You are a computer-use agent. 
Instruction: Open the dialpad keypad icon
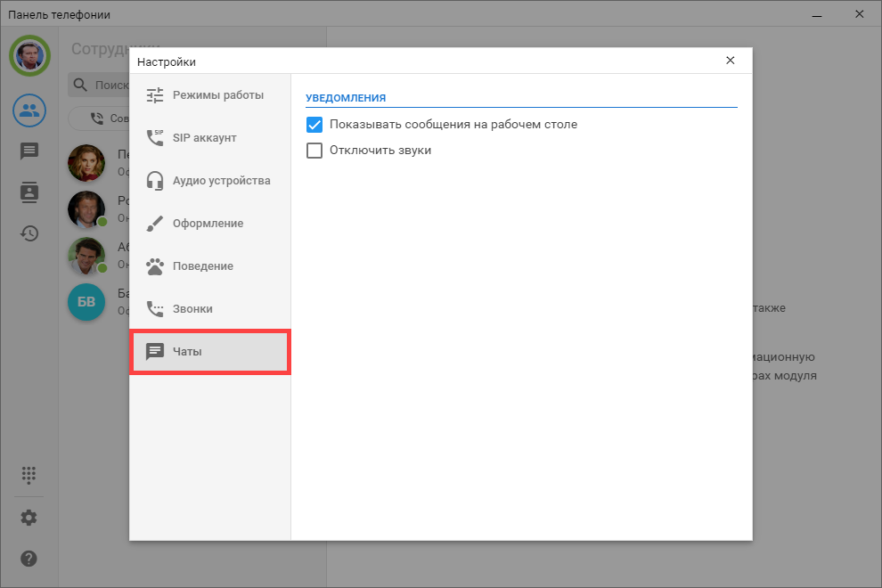29,475
